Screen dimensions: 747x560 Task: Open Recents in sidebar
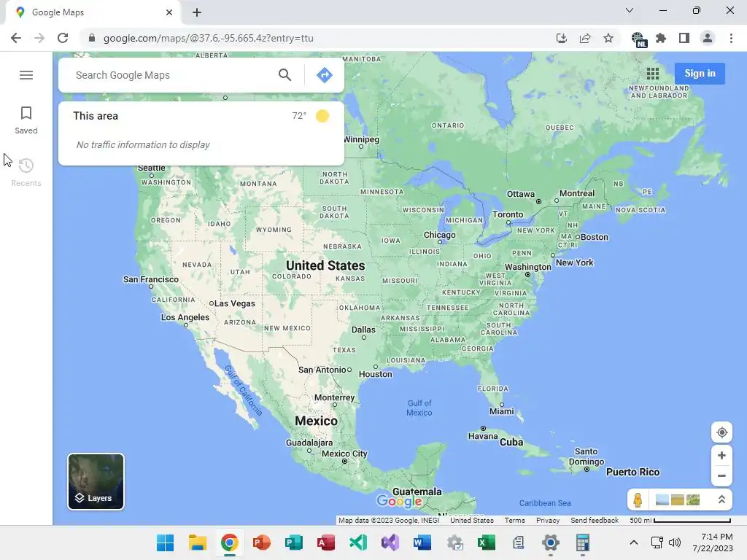pyautogui.click(x=26, y=172)
